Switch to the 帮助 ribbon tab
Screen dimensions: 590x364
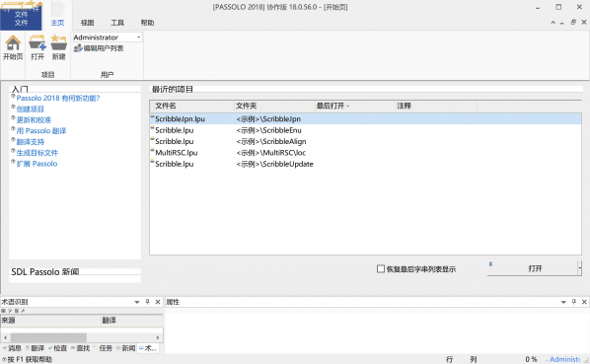147,23
